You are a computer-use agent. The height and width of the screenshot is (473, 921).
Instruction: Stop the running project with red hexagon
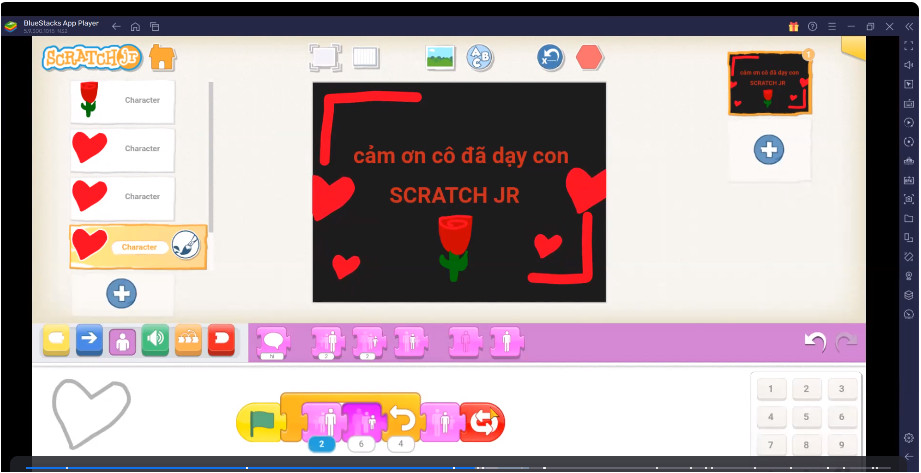[589, 58]
